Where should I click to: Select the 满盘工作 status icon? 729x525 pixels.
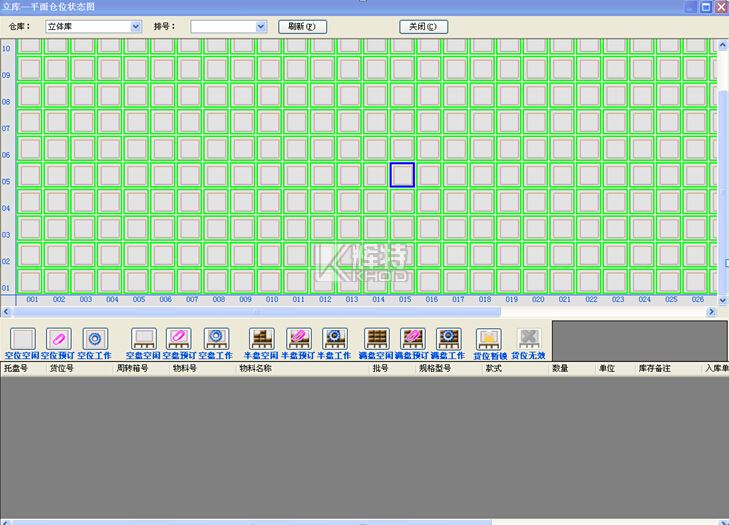(448, 338)
